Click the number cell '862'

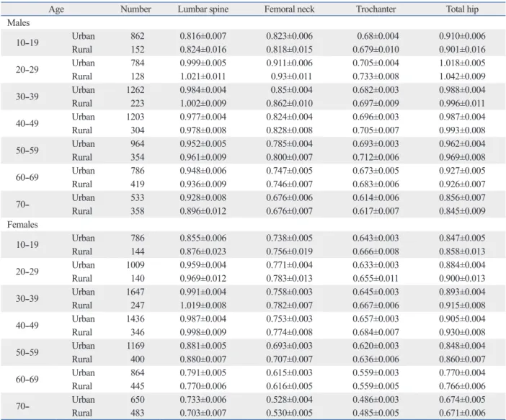point(138,36)
